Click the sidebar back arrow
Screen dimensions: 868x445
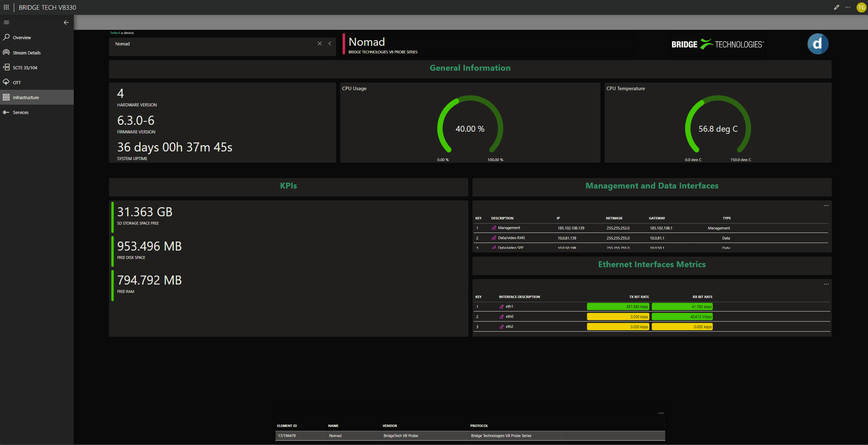point(66,23)
